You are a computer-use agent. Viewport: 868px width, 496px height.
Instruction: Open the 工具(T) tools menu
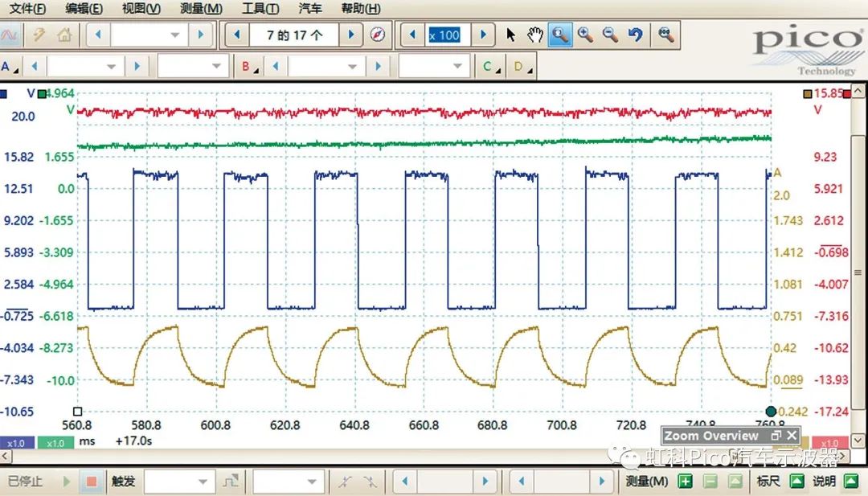(260, 9)
